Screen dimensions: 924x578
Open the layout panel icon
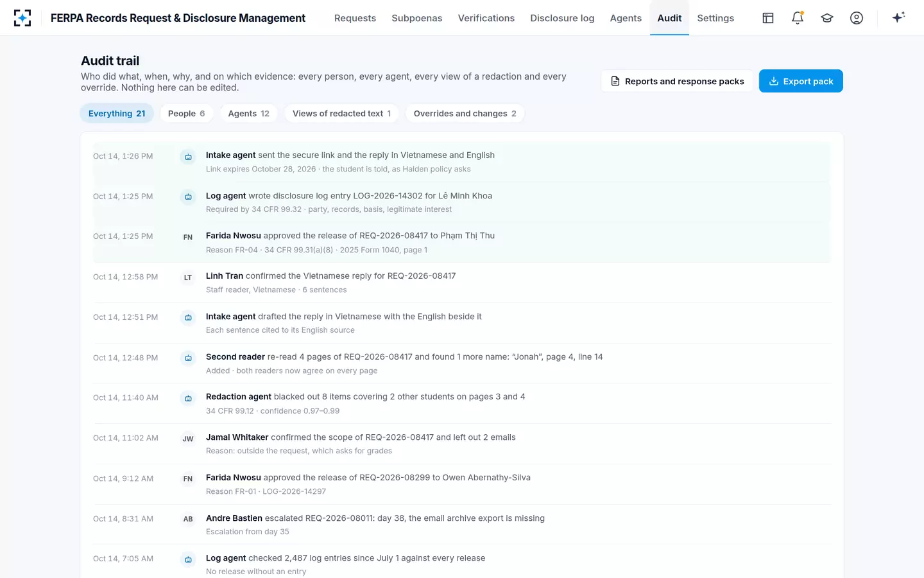click(x=768, y=18)
